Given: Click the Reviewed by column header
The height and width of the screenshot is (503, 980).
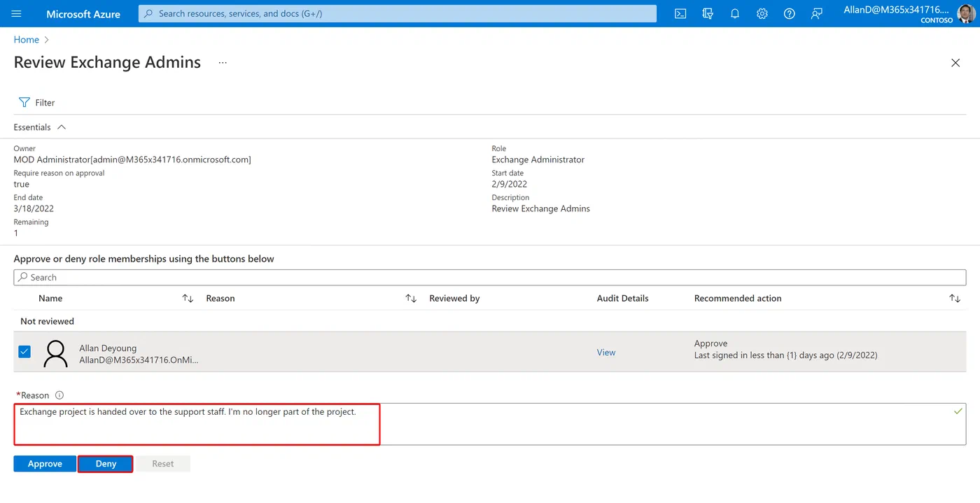Looking at the screenshot, I should tap(454, 298).
